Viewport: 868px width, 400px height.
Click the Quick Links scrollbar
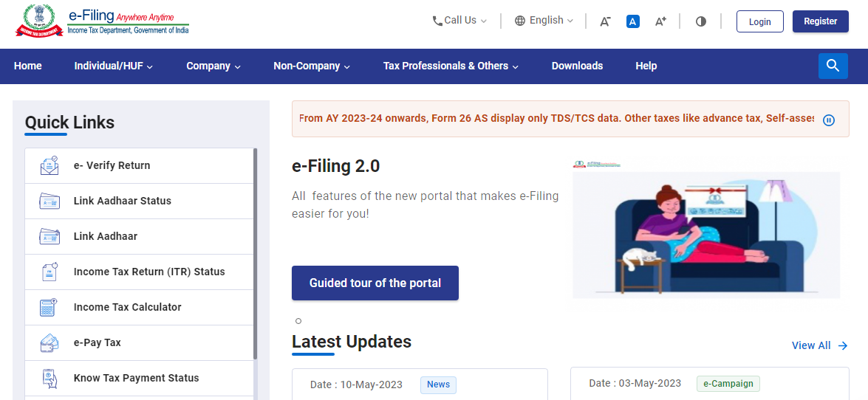point(255,253)
